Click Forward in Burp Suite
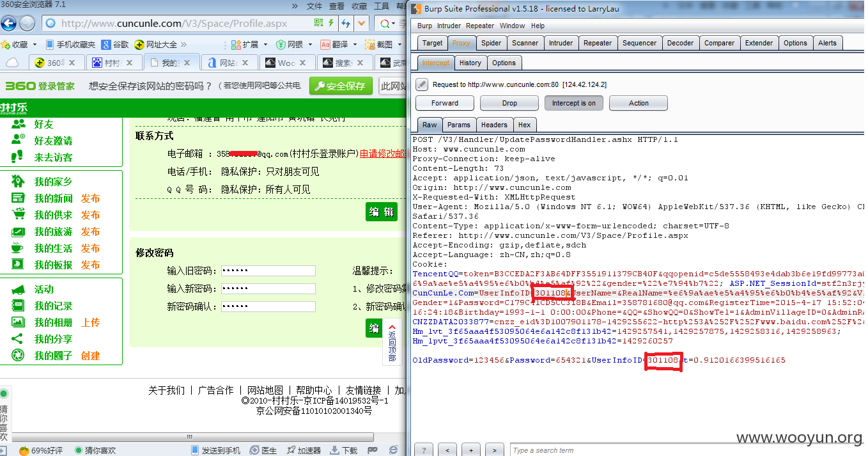Screen dimensions: 868x456 tap(445, 103)
